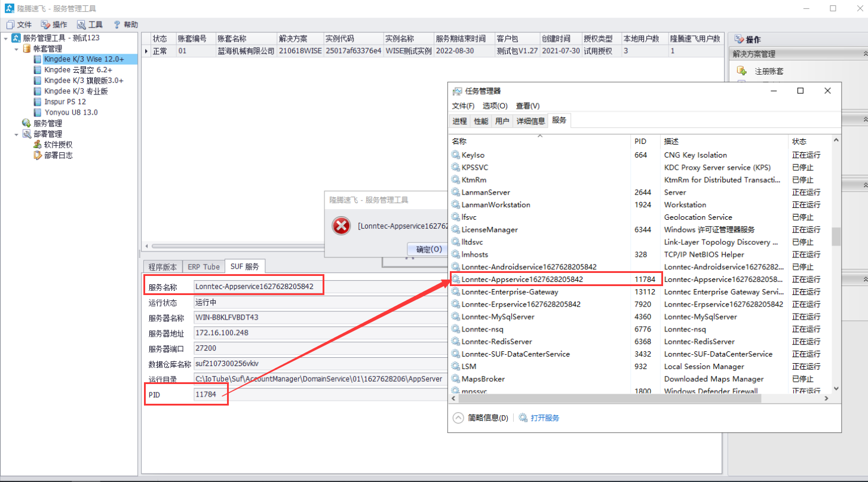Click the wrench icon beside 部署管理
The height and width of the screenshot is (482, 868).
pyautogui.click(x=27, y=134)
